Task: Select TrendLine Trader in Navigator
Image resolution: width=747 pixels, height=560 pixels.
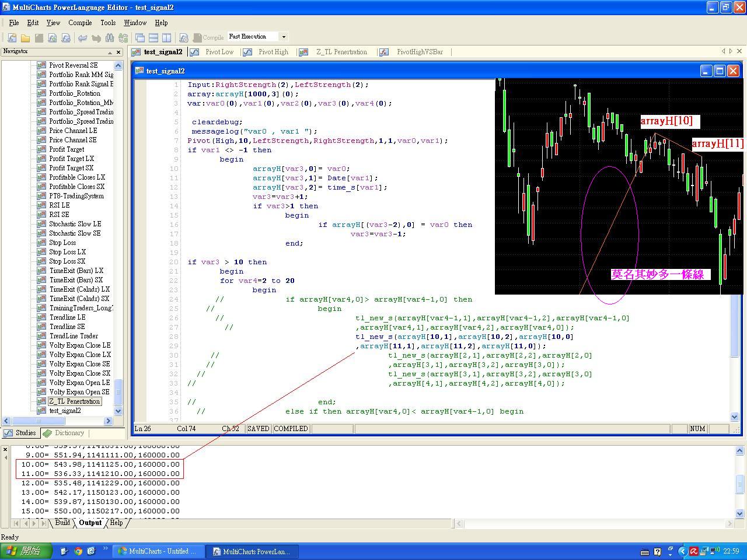Action: click(74, 336)
